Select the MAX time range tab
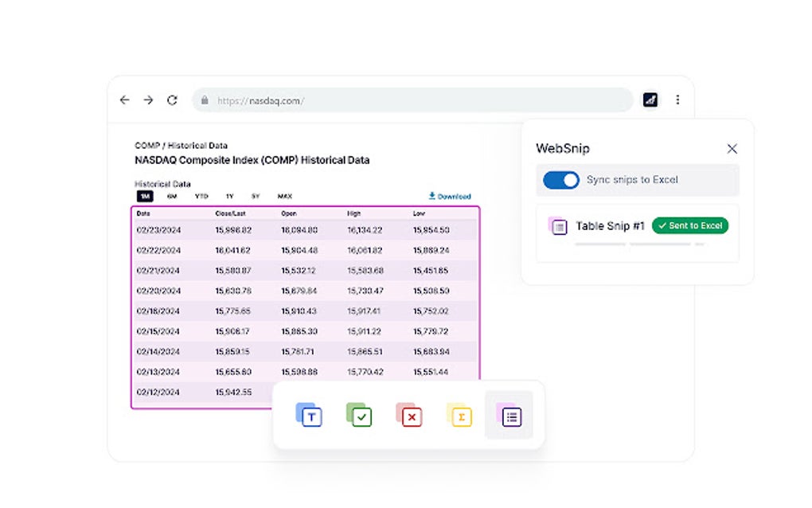The width and height of the screenshot is (812, 508). click(x=284, y=196)
